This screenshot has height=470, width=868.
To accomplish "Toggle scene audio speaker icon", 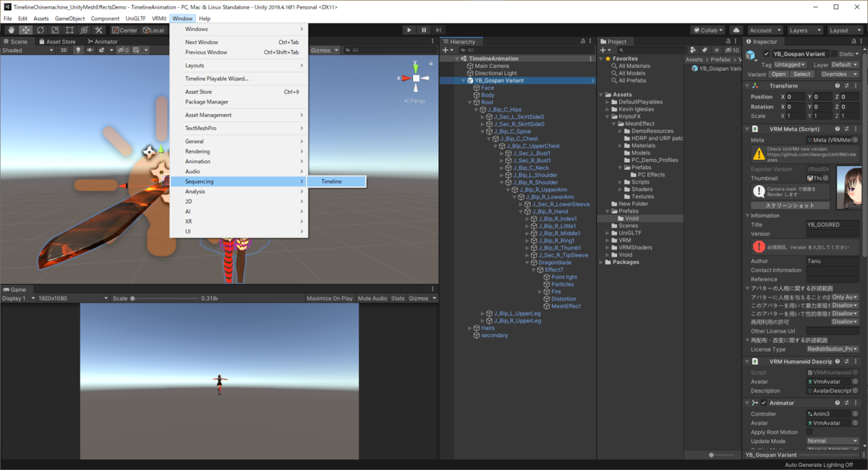I will (x=90, y=50).
